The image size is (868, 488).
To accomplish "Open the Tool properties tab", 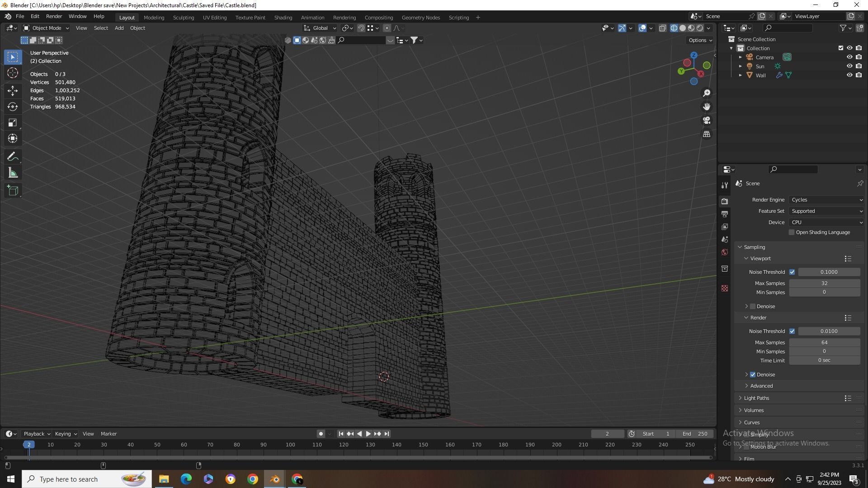I will click(x=725, y=185).
